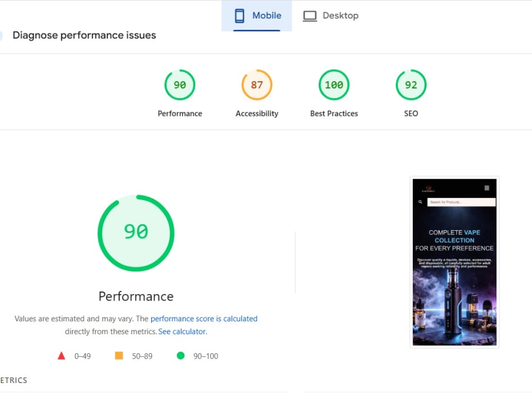Click the desktop laptop icon
The width and height of the screenshot is (532, 399).
pyautogui.click(x=310, y=16)
